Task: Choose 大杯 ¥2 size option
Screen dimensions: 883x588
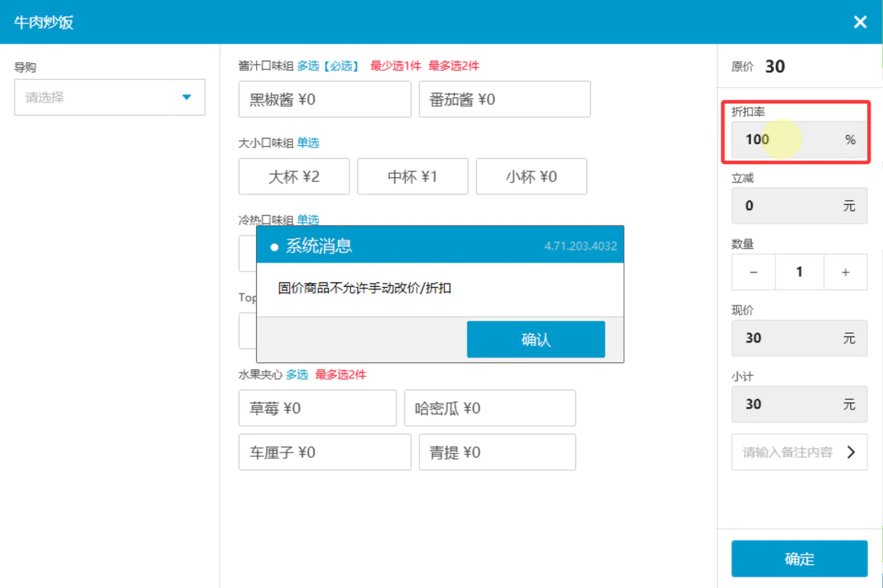Action: (294, 176)
